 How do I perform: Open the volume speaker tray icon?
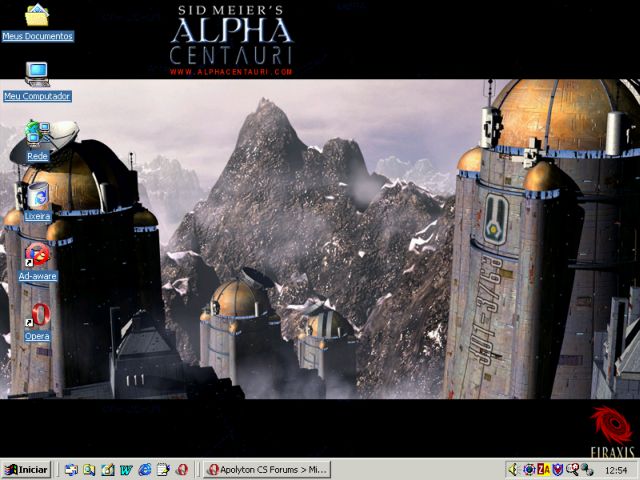tap(513, 470)
